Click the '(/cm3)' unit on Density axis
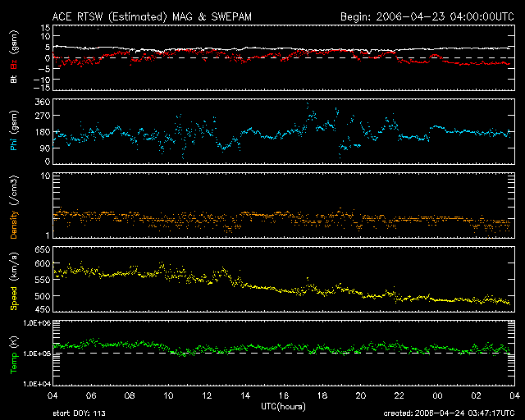Viewport: 525px width, 420px height. click(14, 190)
